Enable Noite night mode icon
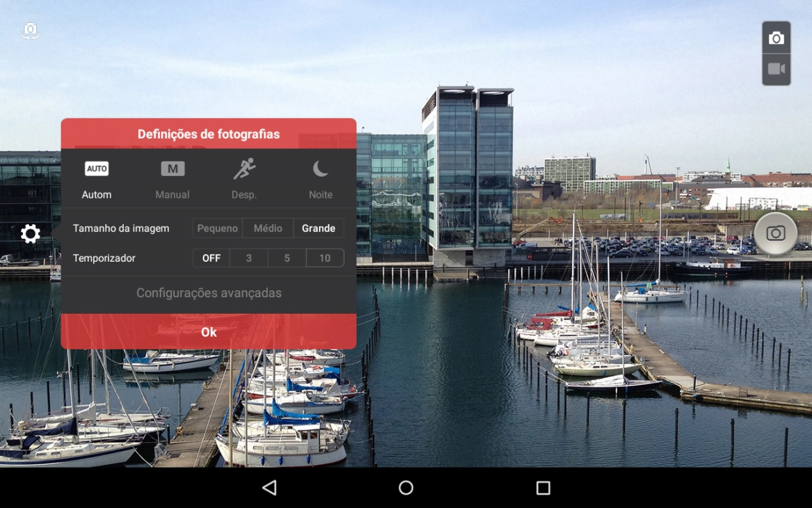Image resolution: width=812 pixels, height=508 pixels. coord(320,169)
